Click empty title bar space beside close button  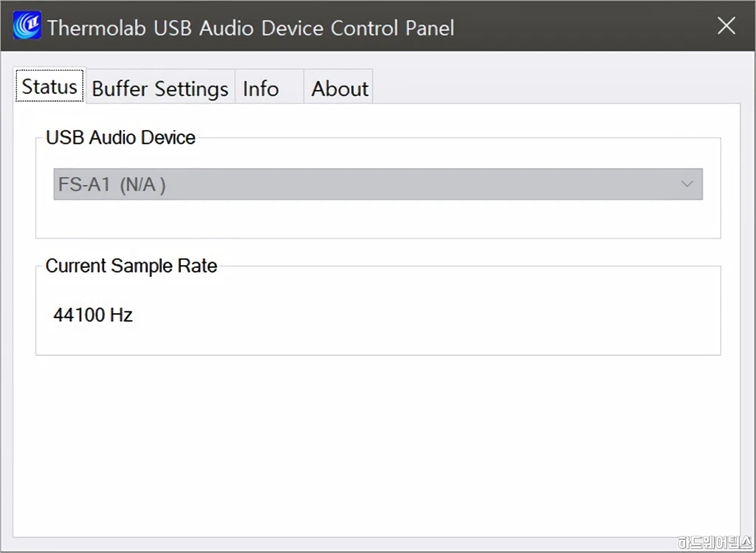tap(579, 27)
